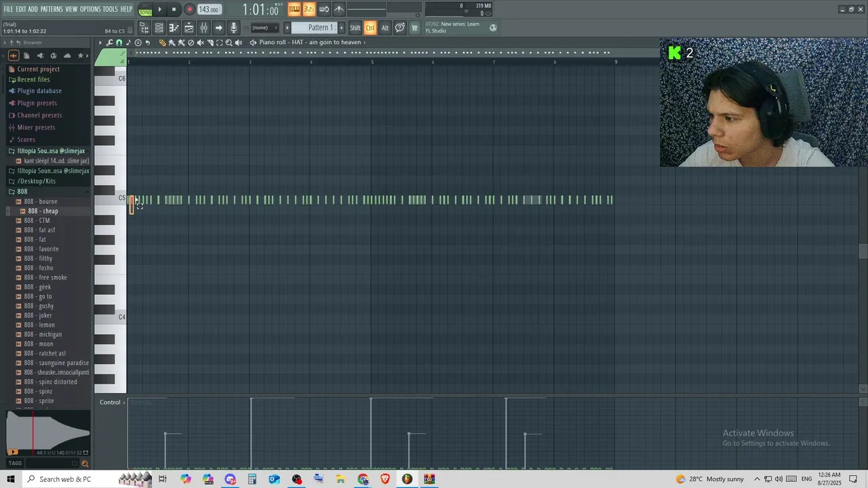Open the shopping cart content library
The width and height of the screenshot is (868, 488).
(x=414, y=28)
